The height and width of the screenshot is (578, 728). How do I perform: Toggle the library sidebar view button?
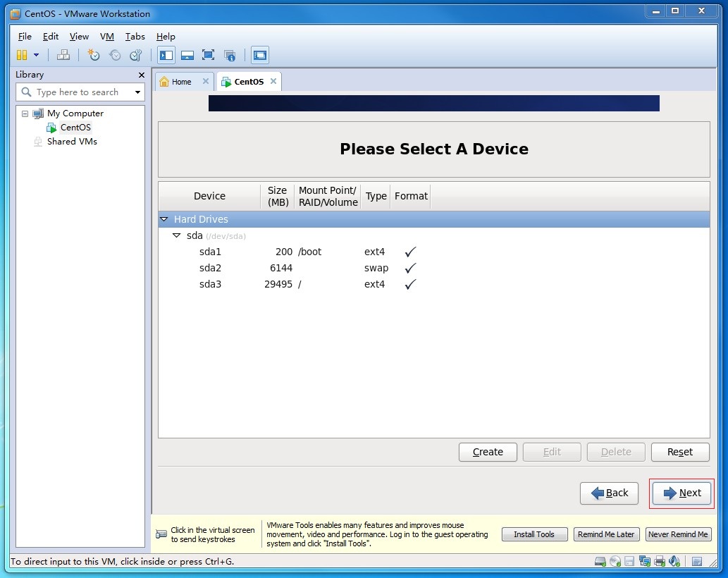point(166,55)
